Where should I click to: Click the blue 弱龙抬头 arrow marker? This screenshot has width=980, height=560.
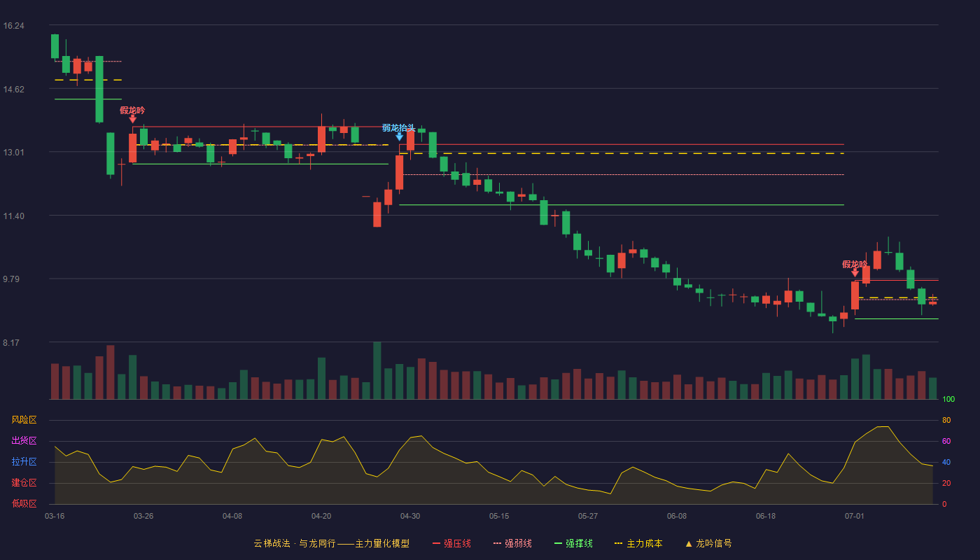(399, 136)
